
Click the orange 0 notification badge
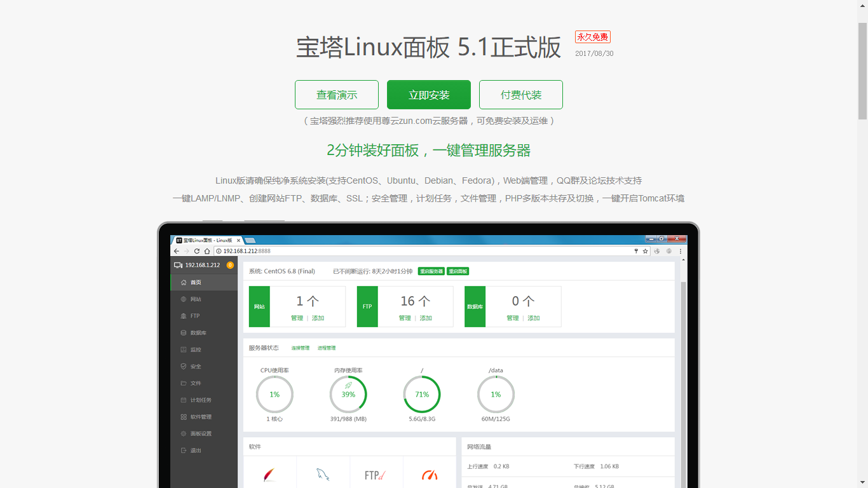230,265
